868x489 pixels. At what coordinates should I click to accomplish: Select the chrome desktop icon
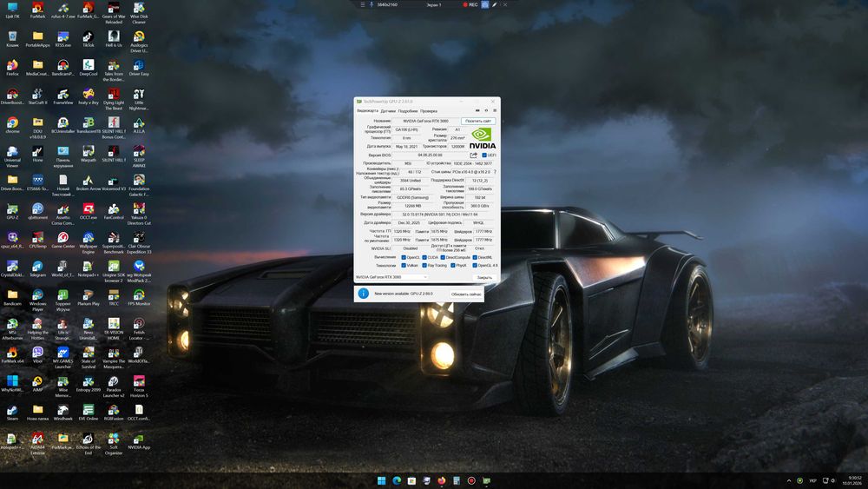pos(12,125)
